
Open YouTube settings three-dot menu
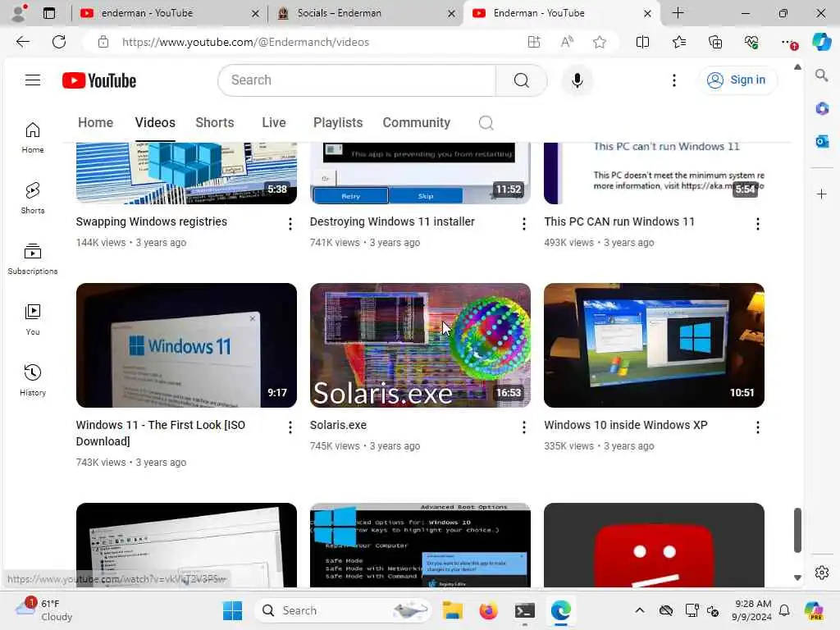674,80
